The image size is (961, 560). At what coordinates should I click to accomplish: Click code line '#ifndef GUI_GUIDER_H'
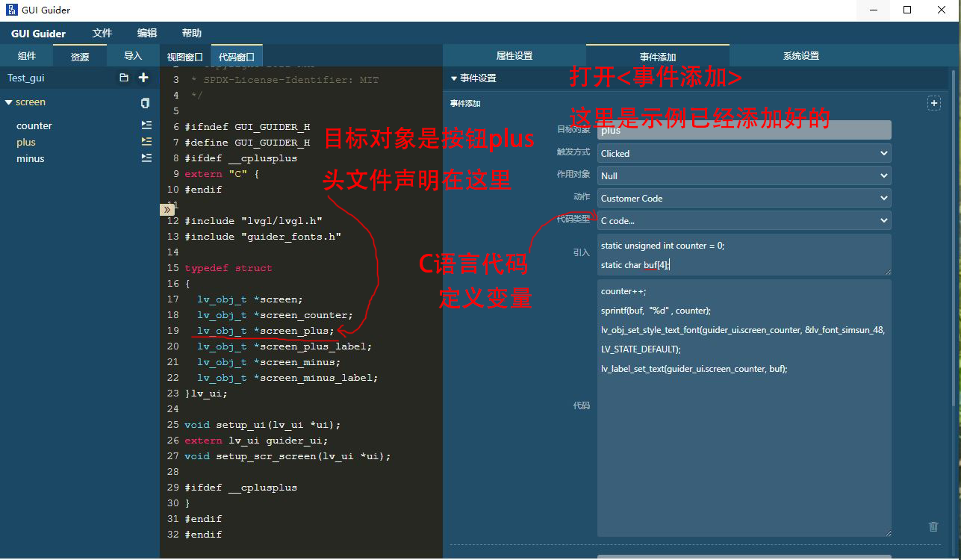[x=247, y=127]
